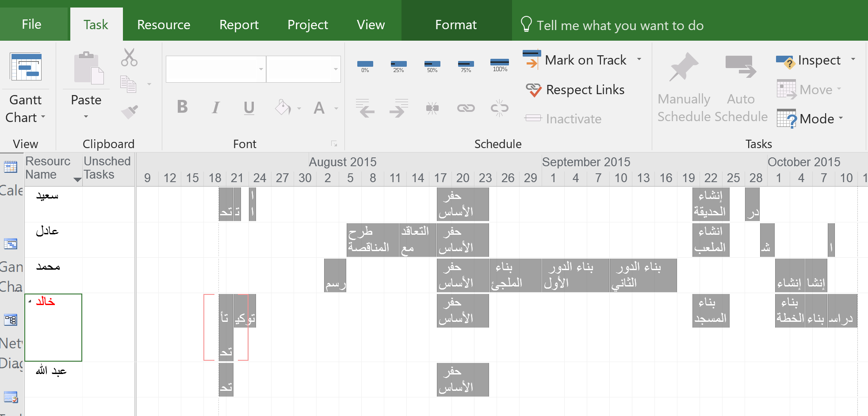868x416 pixels.
Task: Toggle Bold formatting
Action: pyautogui.click(x=182, y=107)
